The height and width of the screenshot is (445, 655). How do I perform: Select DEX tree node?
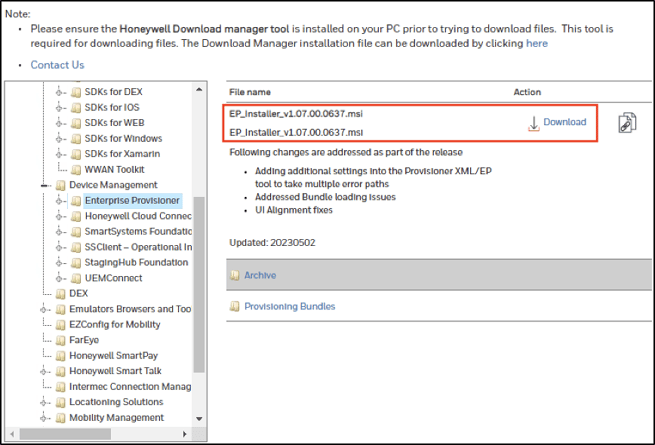click(x=79, y=294)
